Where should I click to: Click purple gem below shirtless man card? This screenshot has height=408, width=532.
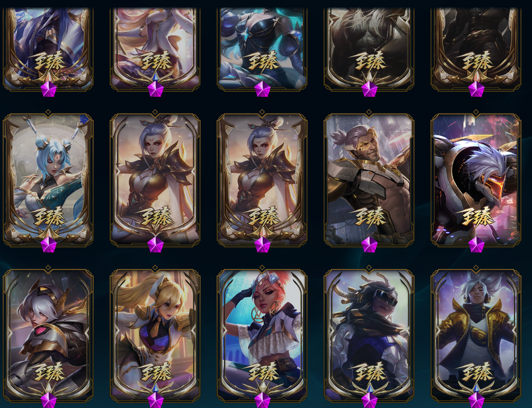369,245
